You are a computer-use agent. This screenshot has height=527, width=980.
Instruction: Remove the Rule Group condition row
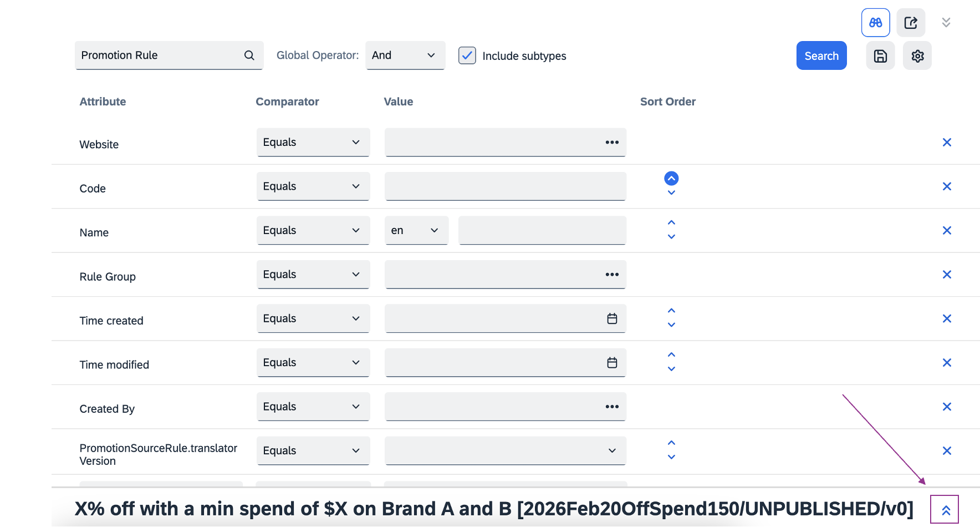coord(947,275)
